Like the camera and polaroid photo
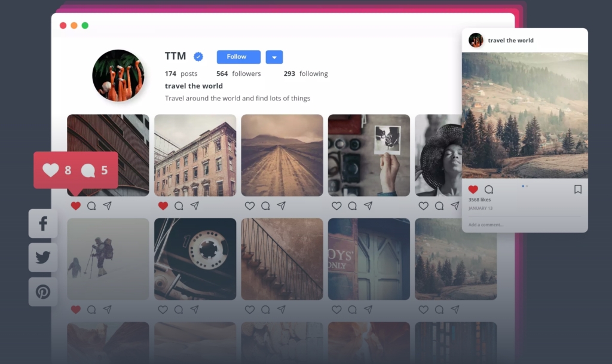This screenshot has height=364, width=612. click(336, 206)
